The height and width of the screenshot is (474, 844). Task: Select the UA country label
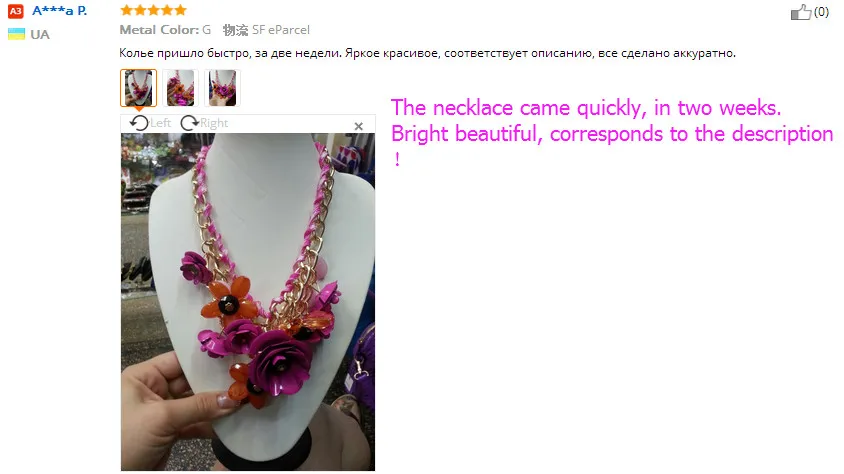pos(40,34)
